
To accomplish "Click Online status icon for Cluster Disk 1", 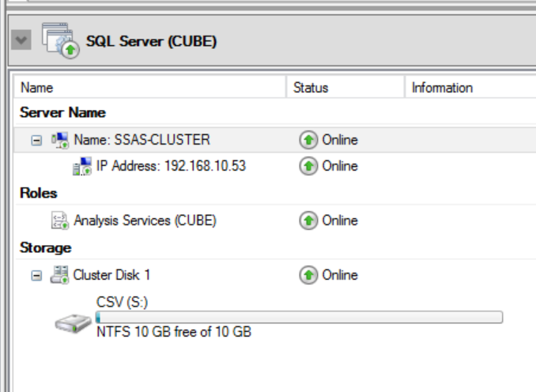I will coord(308,275).
